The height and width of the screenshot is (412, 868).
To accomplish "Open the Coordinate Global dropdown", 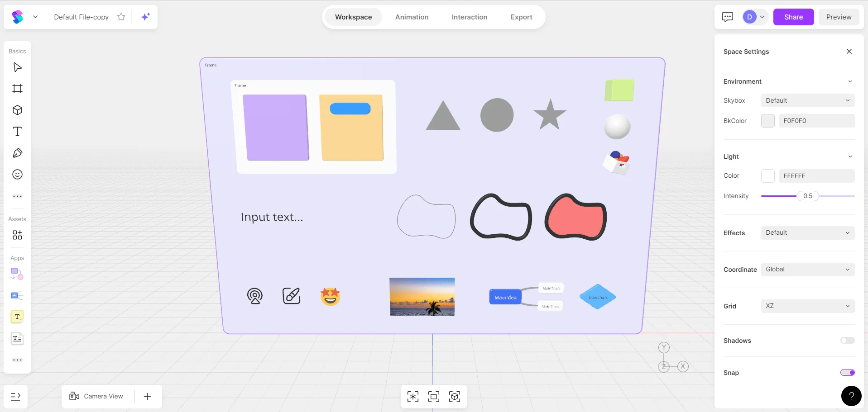I will click(808, 269).
